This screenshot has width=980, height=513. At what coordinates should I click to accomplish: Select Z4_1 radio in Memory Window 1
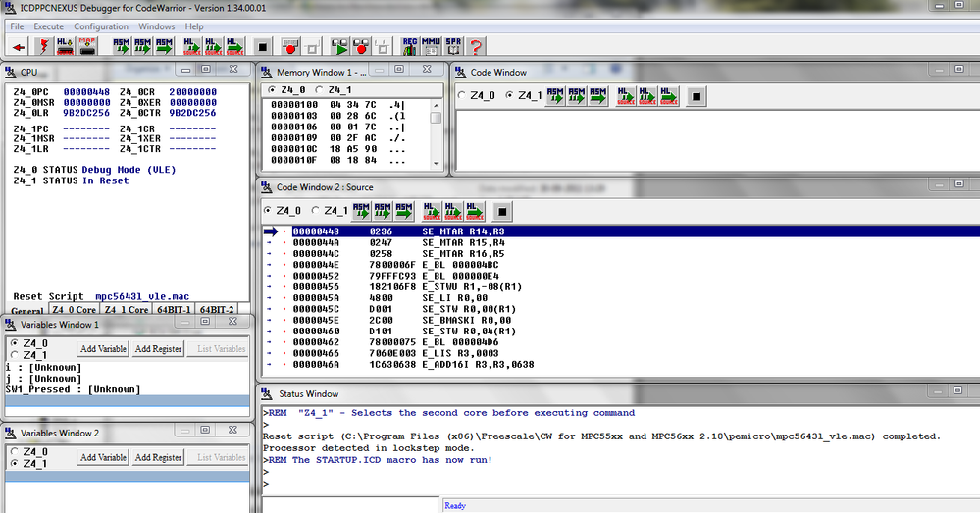pos(320,90)
